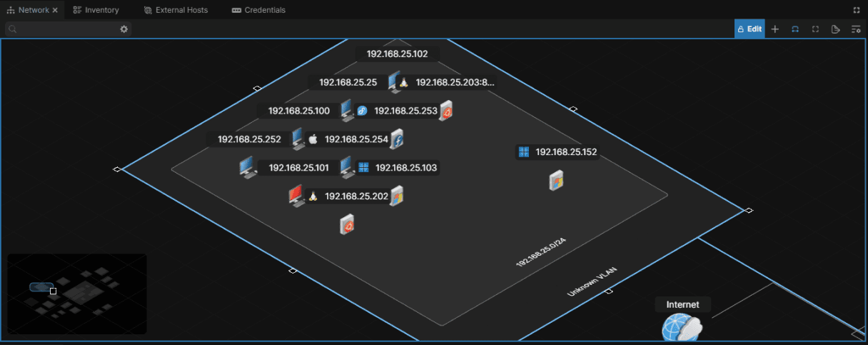This screenshot has height=345, width=868.
Task: Select host label 192.168.25.100
Action: pos(298,111)
